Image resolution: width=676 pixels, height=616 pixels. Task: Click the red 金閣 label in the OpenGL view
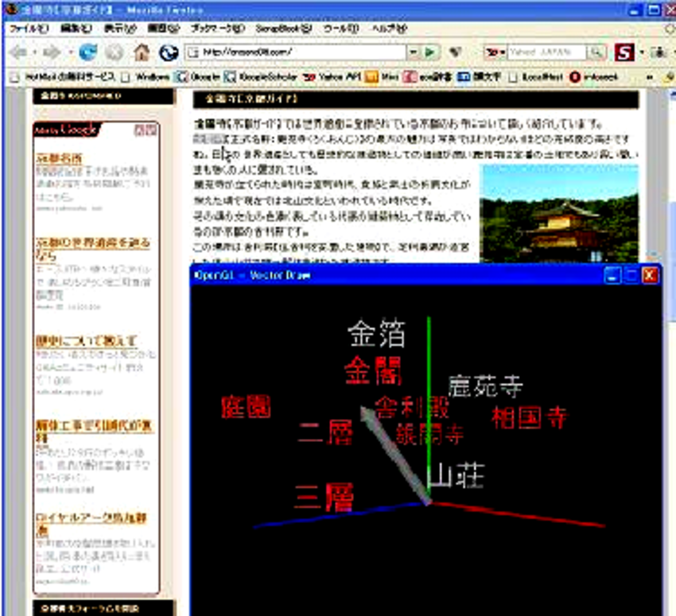[x=373, y=370]
